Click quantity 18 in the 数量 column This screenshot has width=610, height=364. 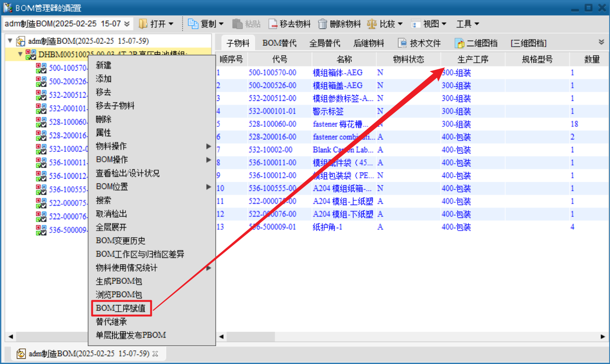[x=575, y=124]
